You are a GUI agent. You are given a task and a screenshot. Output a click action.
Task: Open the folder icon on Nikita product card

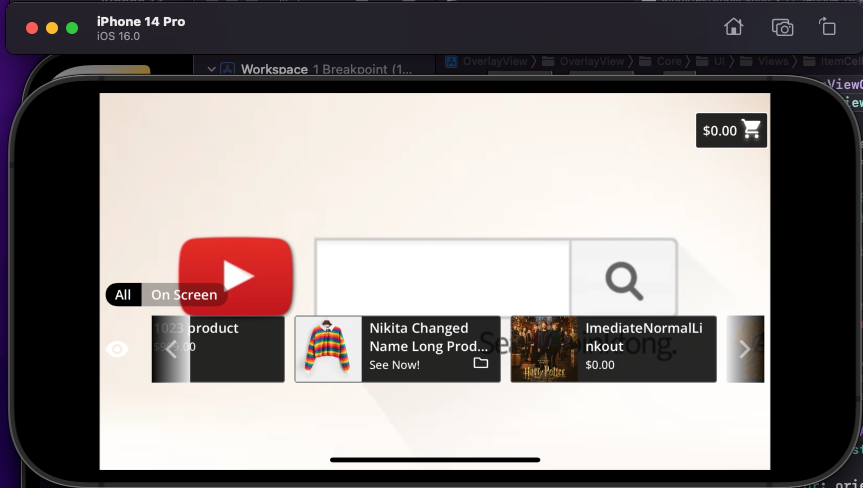click(x=481, y=363)
